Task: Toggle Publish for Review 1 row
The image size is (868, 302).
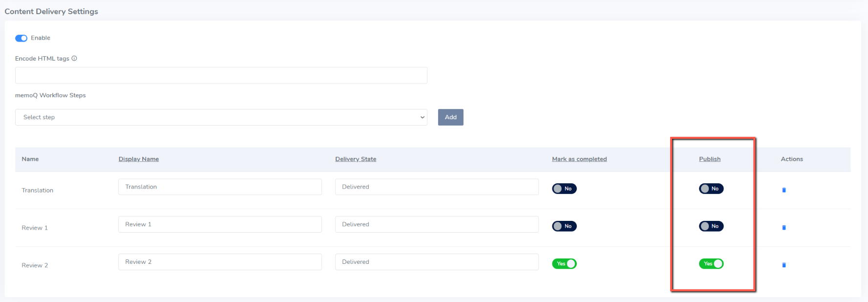Action: [711, 226]
